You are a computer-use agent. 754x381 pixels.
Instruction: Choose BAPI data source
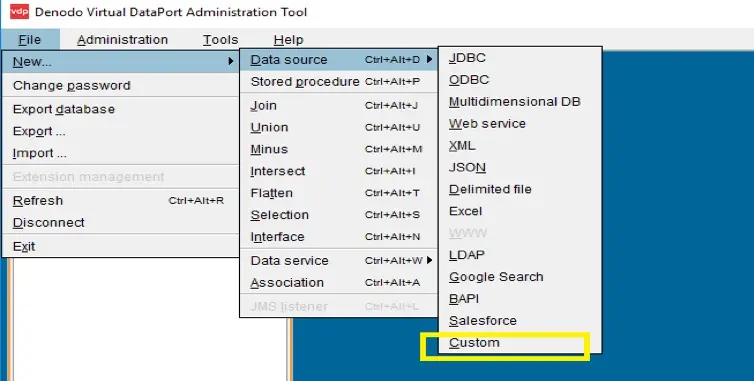tap(520, 299)
